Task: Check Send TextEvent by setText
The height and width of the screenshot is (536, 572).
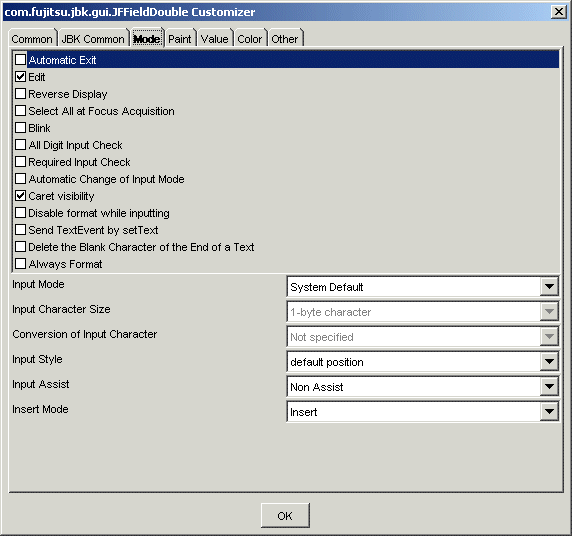Action: click(20, 230)
